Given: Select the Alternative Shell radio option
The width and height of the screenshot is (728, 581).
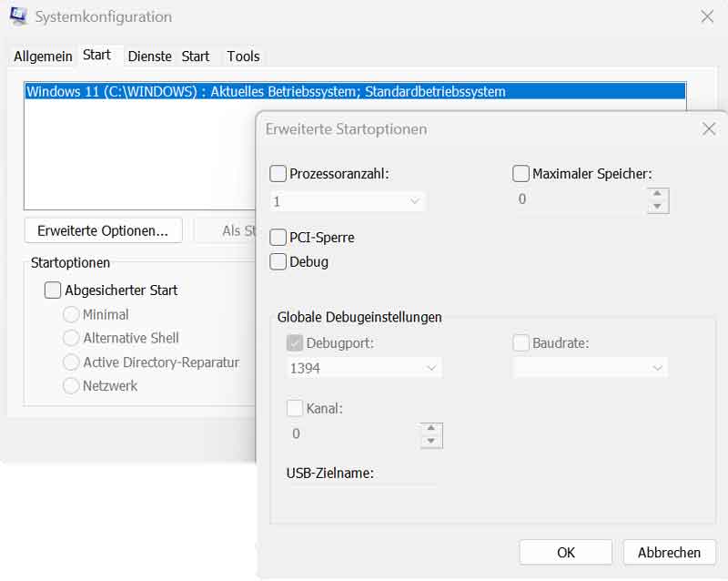Looking at the screenshot, I should 71,338.
